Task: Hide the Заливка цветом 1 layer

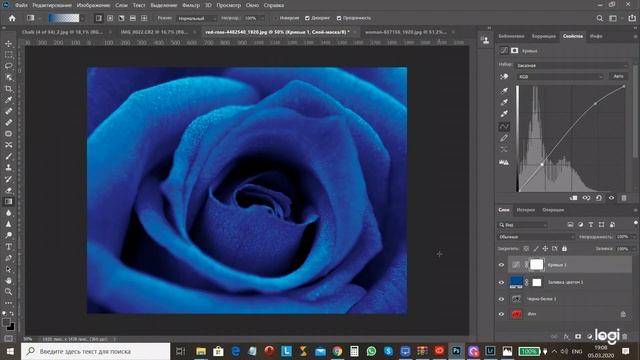Action: point(502,282)
